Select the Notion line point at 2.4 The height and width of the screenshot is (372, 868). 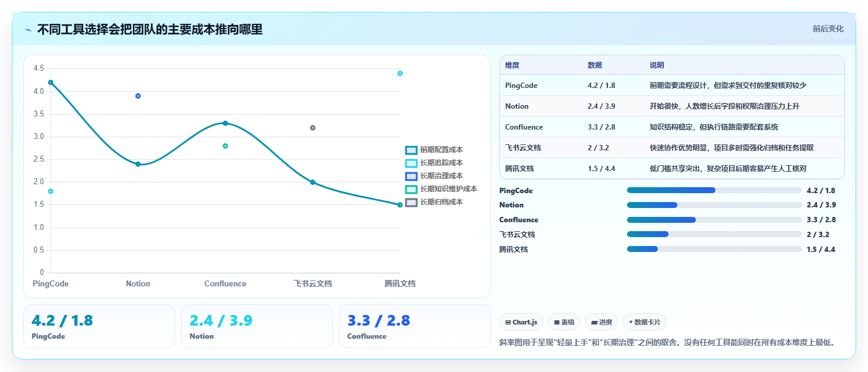tap(138, 164)
